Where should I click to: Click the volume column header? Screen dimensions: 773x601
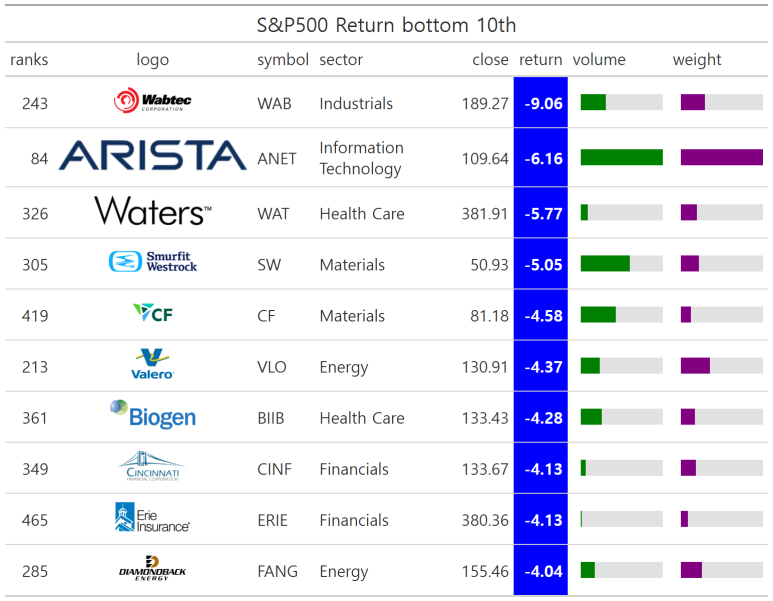coord(598,60)
